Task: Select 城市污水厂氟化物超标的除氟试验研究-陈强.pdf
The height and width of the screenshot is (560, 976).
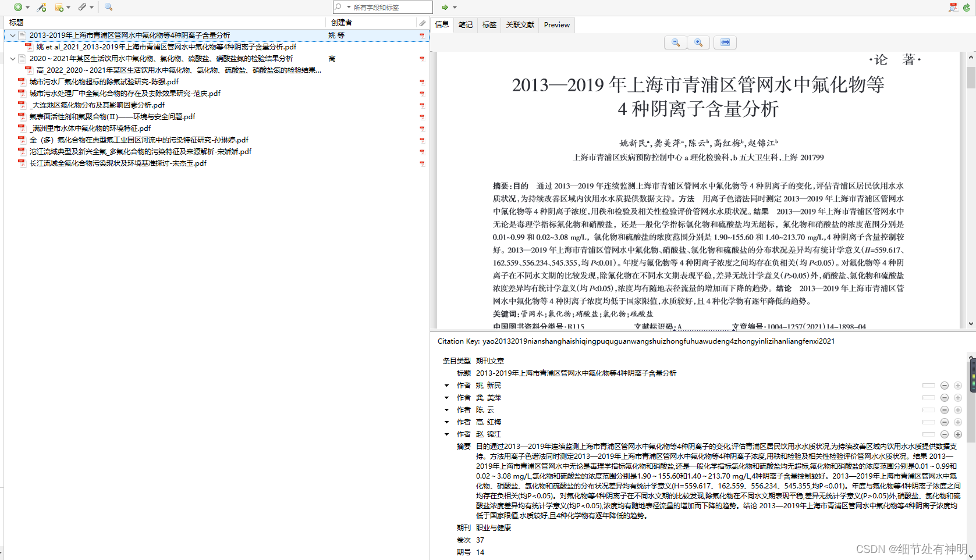Action: point(104,82)
